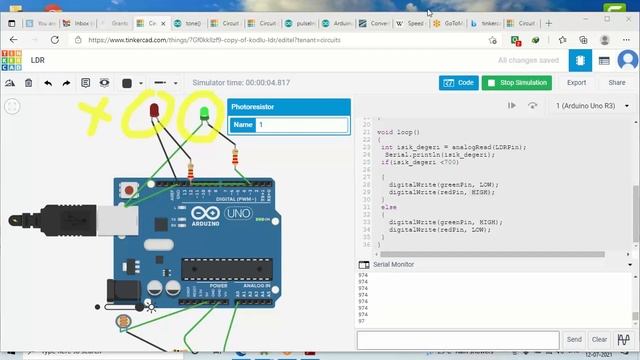Open the wire color swatch
This screenshot has width=640, height=360.
tap(127, 83)
